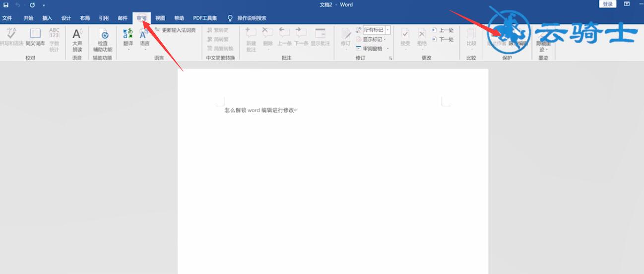The height and width of the screenshot is (274, 644).
Task: Click 简转繁 conversion button
Action: (218, 39)
